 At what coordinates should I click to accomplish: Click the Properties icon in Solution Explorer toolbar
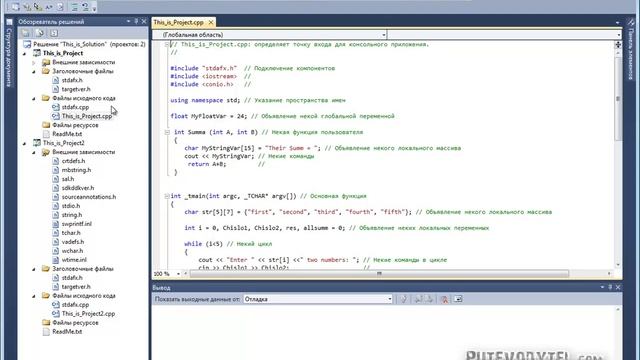tap(25, 33)
